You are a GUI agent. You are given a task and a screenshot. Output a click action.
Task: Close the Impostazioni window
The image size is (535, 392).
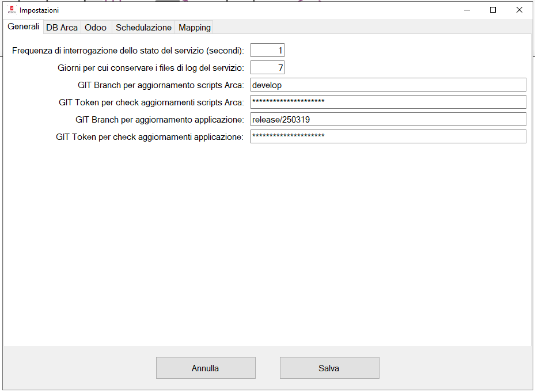click(x=519, y=10)
